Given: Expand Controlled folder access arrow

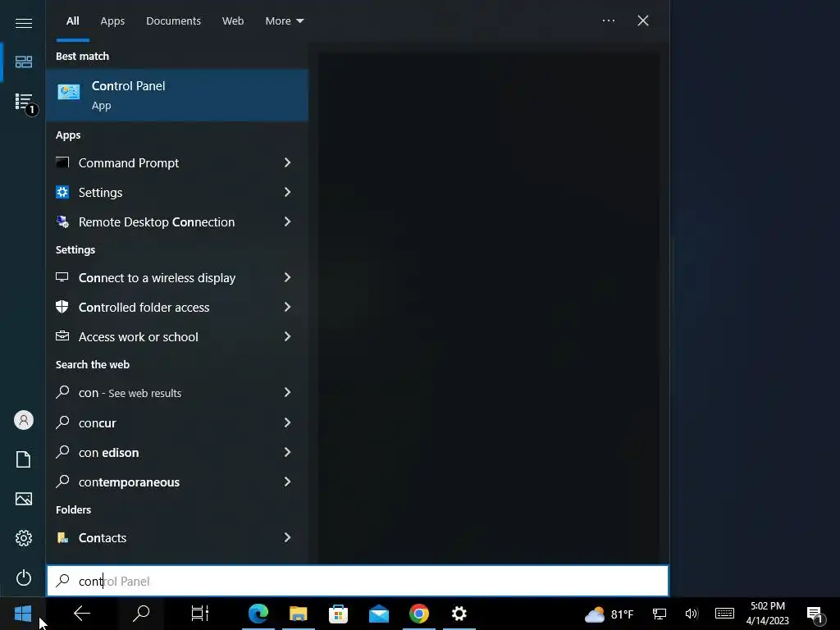Looking at the screenshot, I should click(x=288, y=307).
